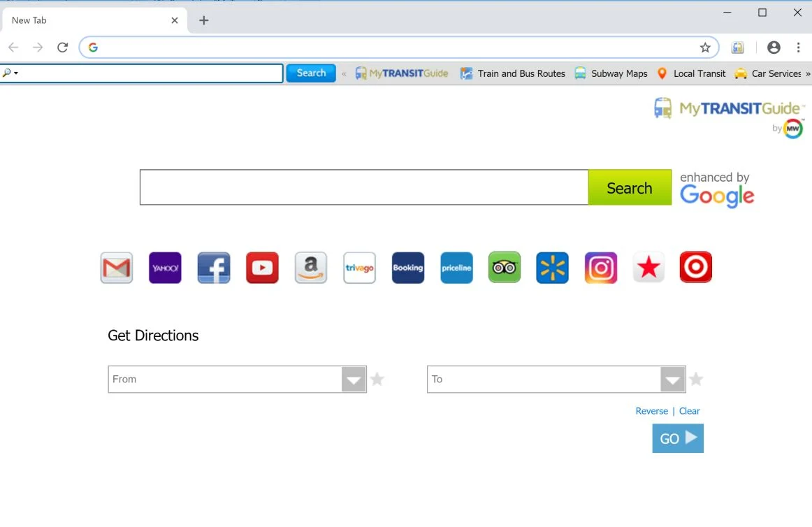Open the Priceline shortcut icon
Screen dimensions: 812x527
(x=456, y=268)
